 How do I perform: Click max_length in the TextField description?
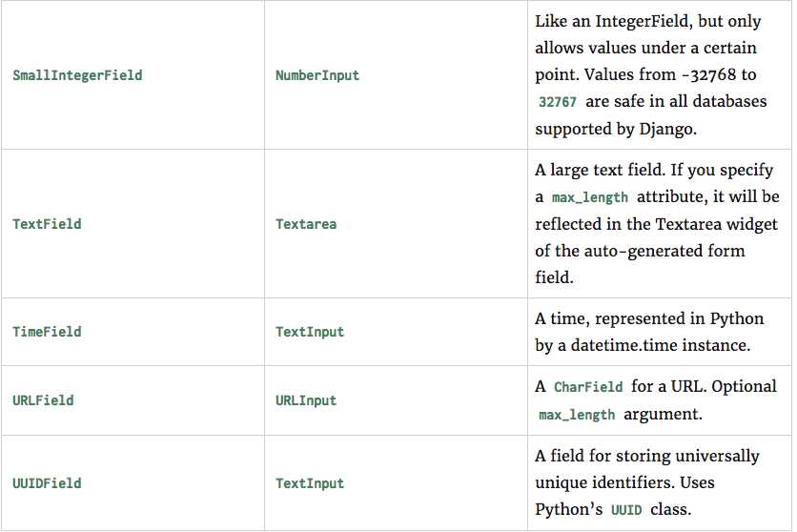pyautogui.click(x=589, y=197)
